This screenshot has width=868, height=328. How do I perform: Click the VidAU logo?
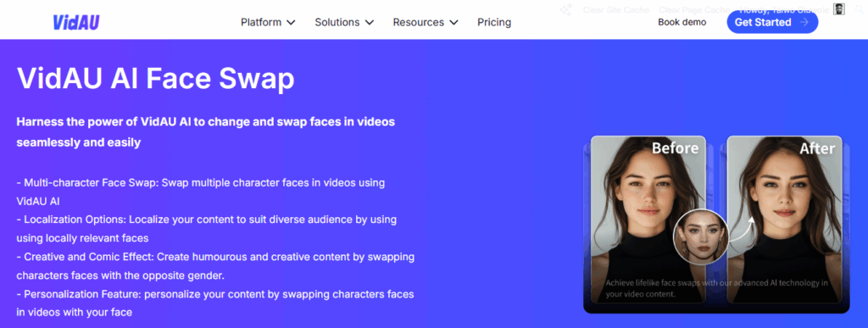click(75, 22)
